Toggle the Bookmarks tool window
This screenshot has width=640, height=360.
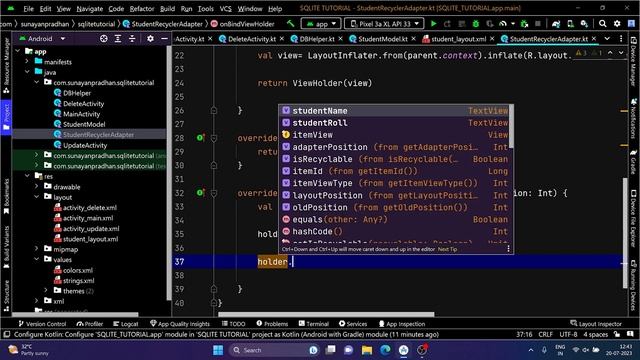6,197
